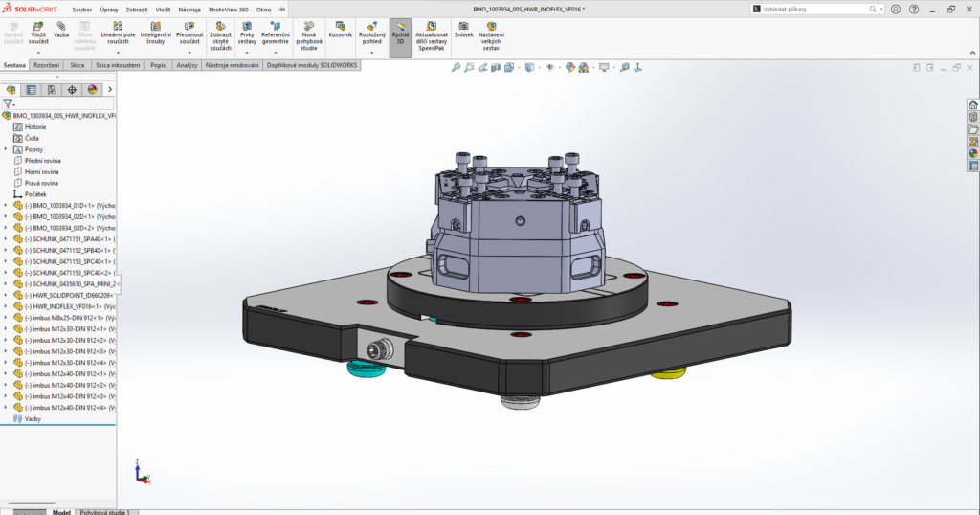Open the Úpravy menu
The width and height of the screenshot is (980, 515).
click(x=109, y=10)
